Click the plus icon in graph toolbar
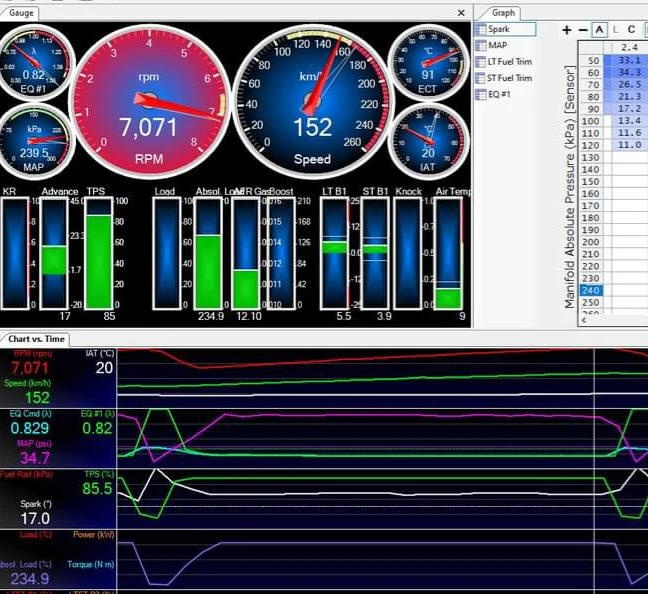The image size is (648, 594). coord(568,30)
